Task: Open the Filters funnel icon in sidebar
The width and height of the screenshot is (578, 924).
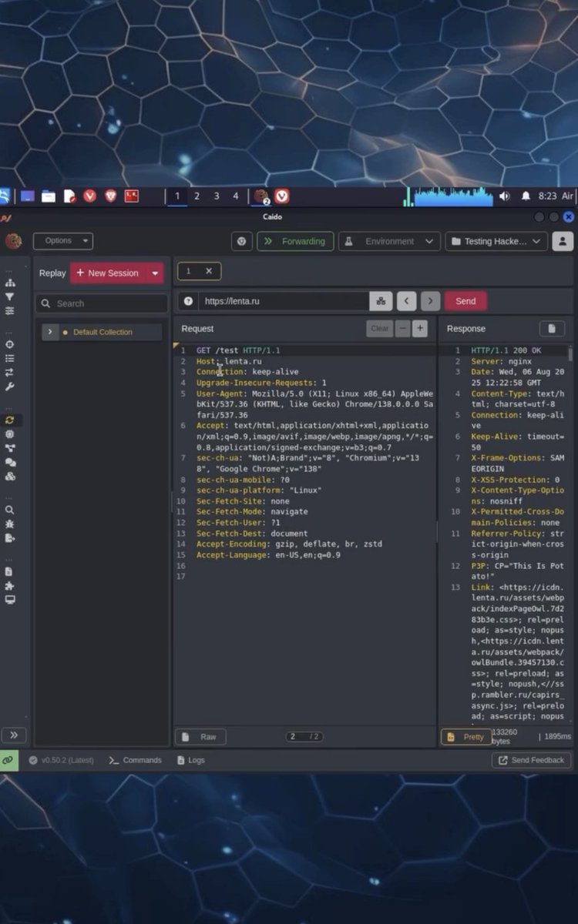Action: tap(10, 296)
